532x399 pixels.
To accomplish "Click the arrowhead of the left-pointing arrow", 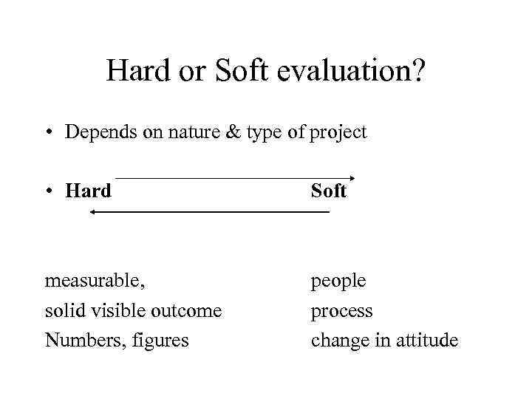I will (x=93, y=212).
